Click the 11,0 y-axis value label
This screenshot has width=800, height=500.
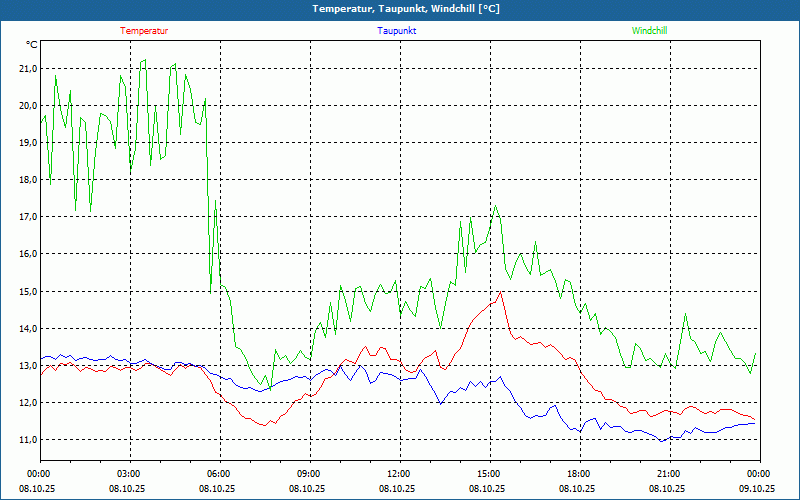[27, 440]
